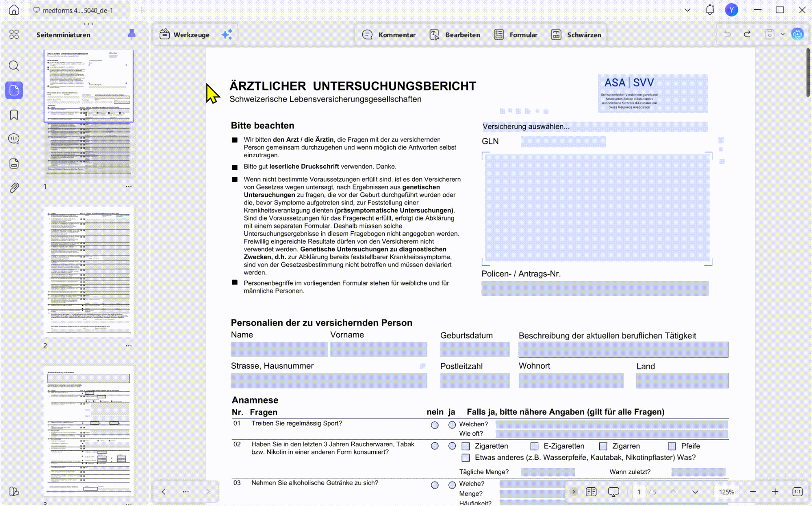Screen dimensions: 812x506
Task: Zoom in with the plus button
Action: click(x=775, y=492)
